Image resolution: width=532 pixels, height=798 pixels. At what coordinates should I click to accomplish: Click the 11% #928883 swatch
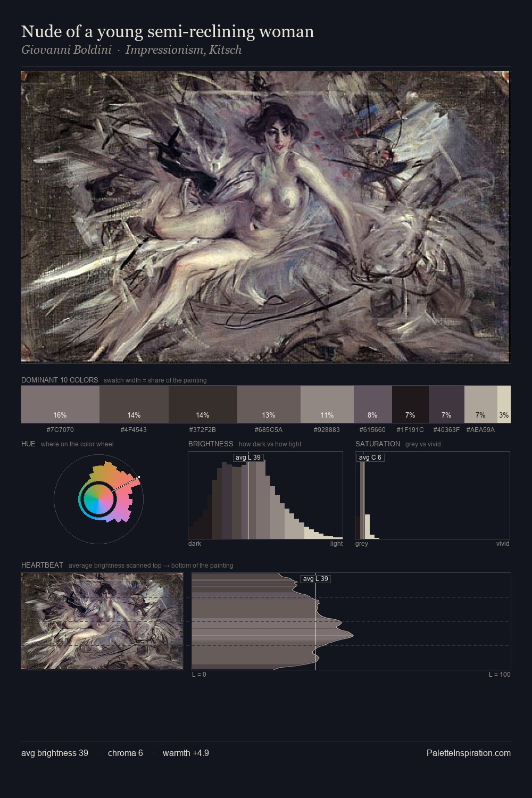[x=327, y=404]
